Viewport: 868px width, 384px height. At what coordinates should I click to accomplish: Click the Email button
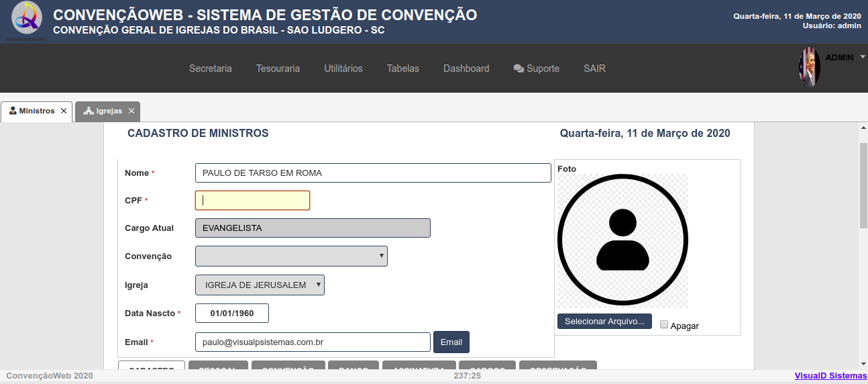point(451,342)
